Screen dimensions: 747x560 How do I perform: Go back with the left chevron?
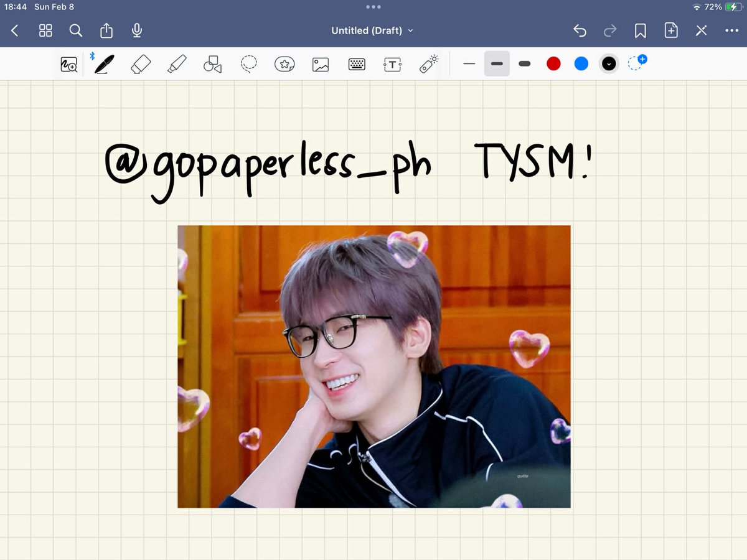click(15, 30)
